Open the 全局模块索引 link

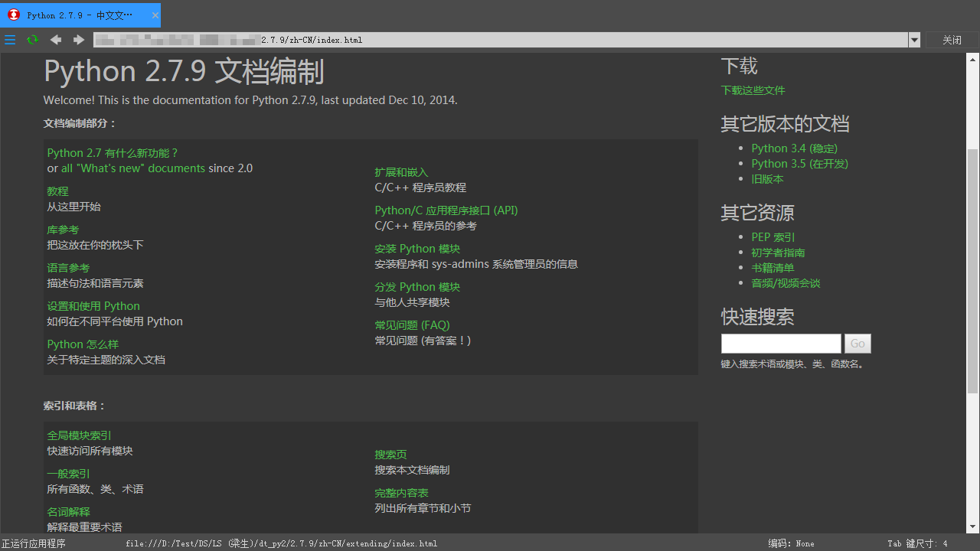coord(79,435)
